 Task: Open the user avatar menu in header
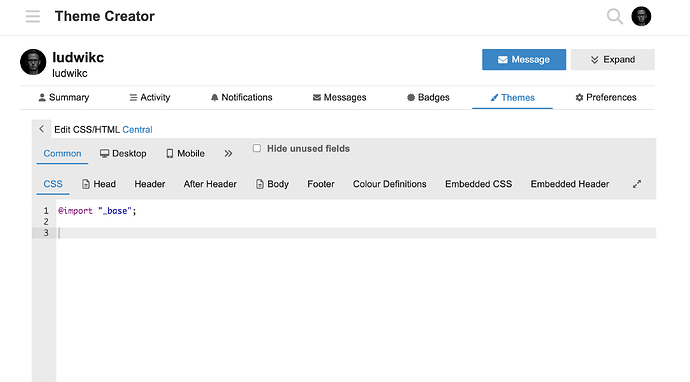coord(641,16)
